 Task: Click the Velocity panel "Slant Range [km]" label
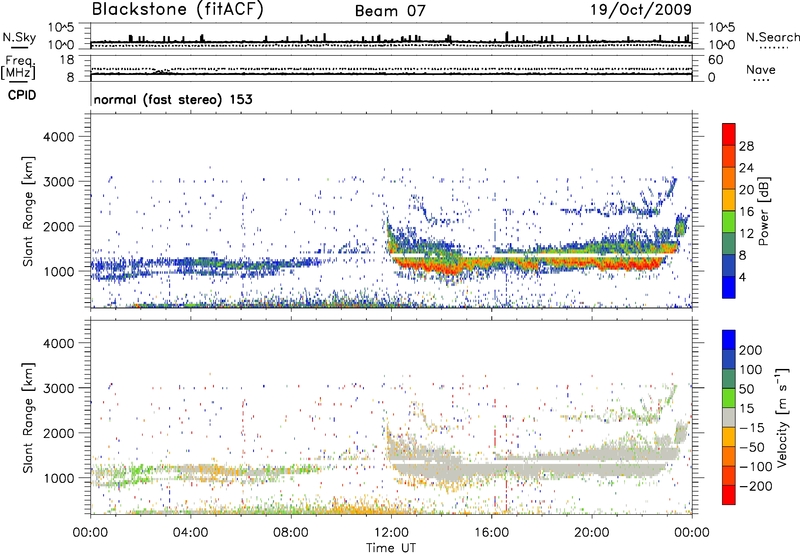[x=28, y=418]
